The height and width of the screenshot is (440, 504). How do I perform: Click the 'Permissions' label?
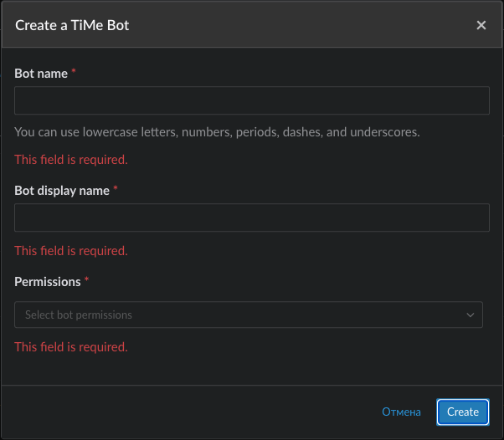point(48,282)
